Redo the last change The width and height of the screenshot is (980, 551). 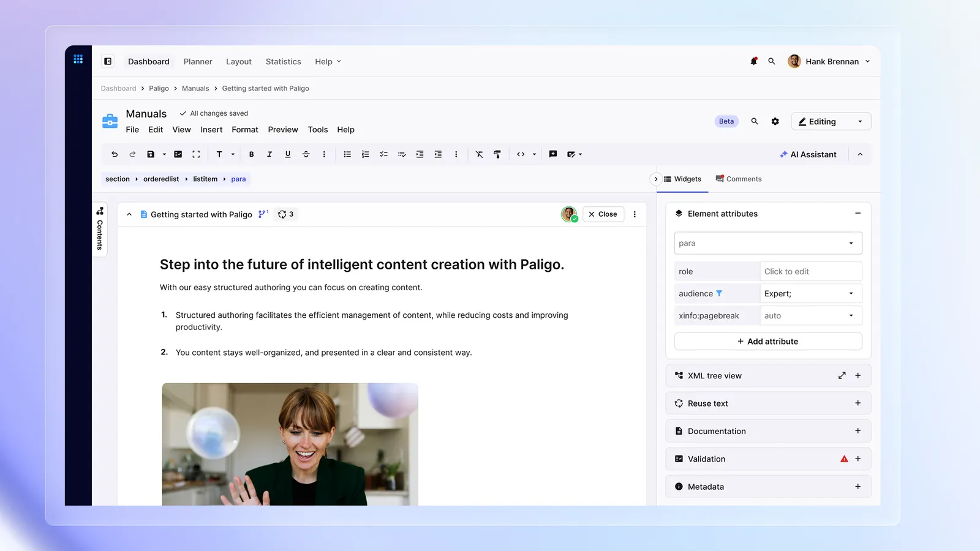tap(132, 154)
